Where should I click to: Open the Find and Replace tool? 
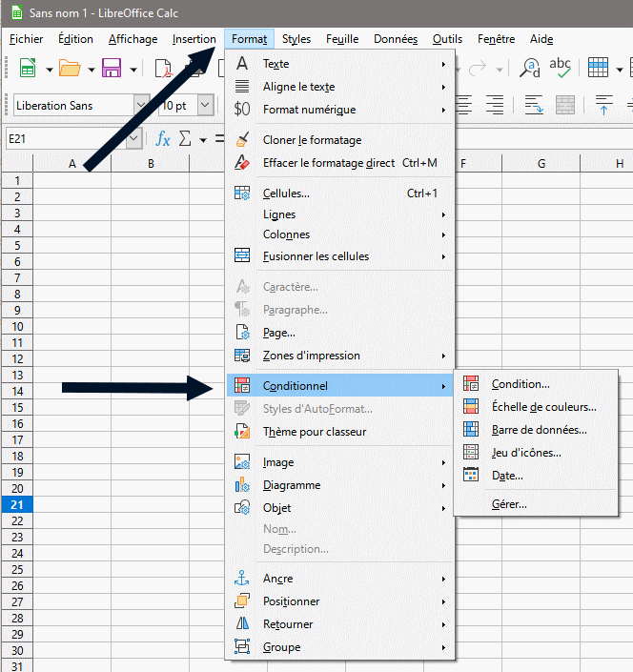pos(529,68)
